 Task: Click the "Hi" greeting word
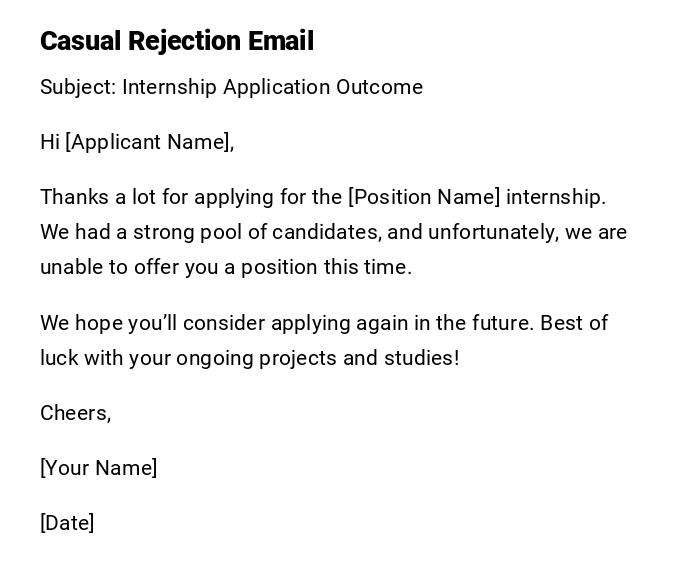point(50,142)
